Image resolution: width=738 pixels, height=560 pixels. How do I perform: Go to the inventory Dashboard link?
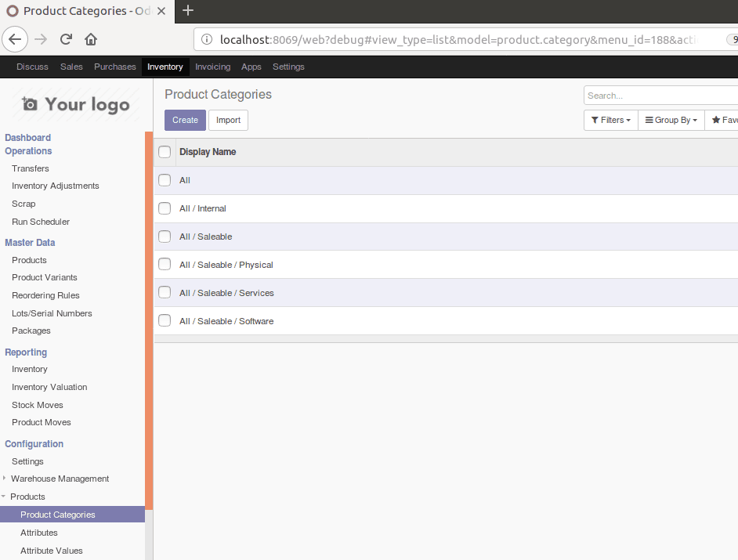pyautogui.click(x=27, y=138)
